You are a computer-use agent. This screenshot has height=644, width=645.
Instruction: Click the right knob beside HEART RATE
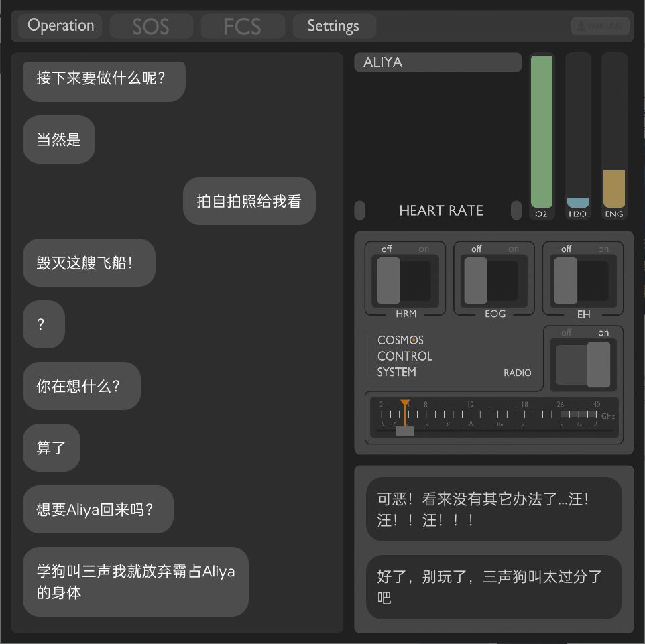(516, 210)
